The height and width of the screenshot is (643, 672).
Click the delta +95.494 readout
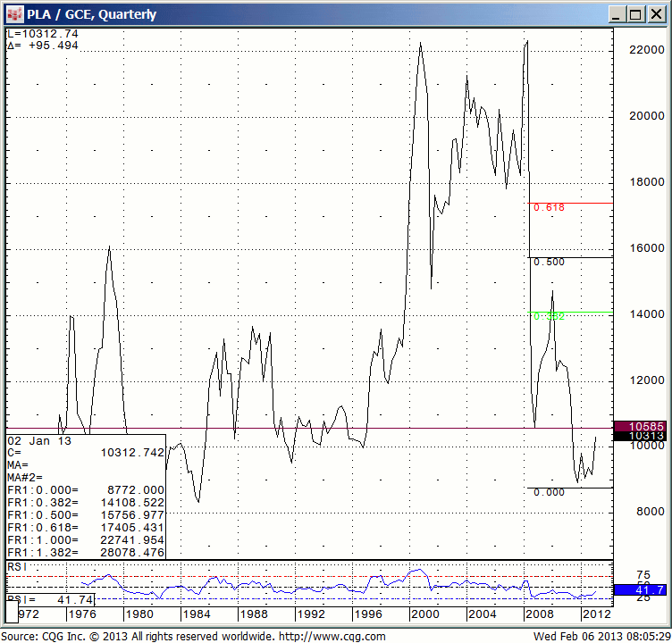tap(42, 46)
